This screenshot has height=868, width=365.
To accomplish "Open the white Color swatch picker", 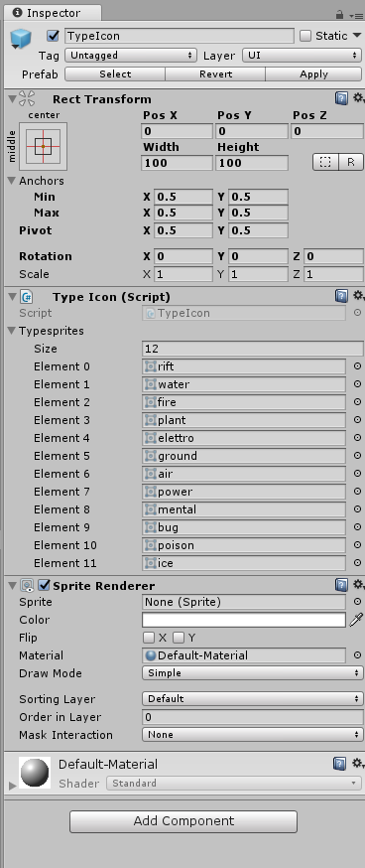I will (x=244, y=620).
